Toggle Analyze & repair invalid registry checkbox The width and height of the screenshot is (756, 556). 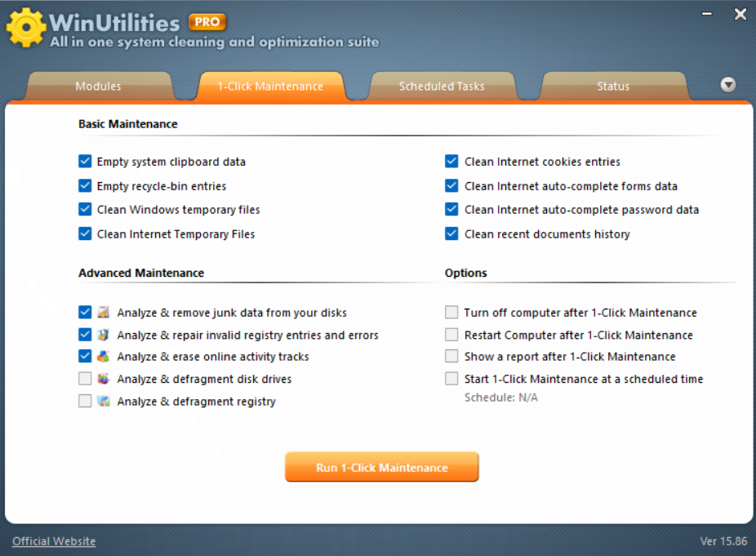click(85, 335)
